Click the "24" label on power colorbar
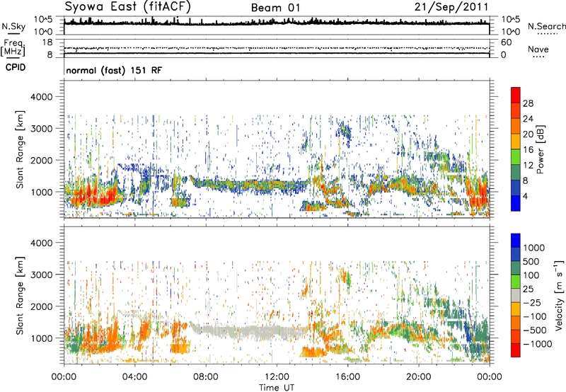Screen dimensions: 566x392 tap(528, 119)
